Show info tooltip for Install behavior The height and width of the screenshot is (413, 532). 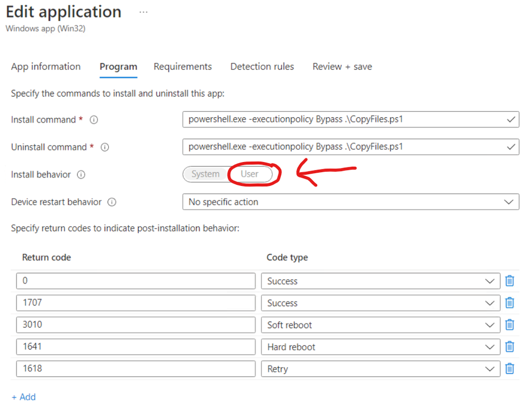(x=81, y=174)
